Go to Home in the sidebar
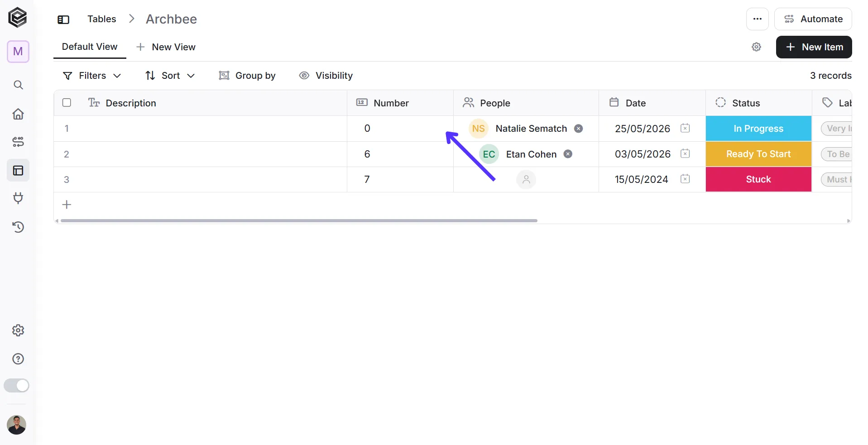This screenshot has width=868, height=445. point(18,114)
